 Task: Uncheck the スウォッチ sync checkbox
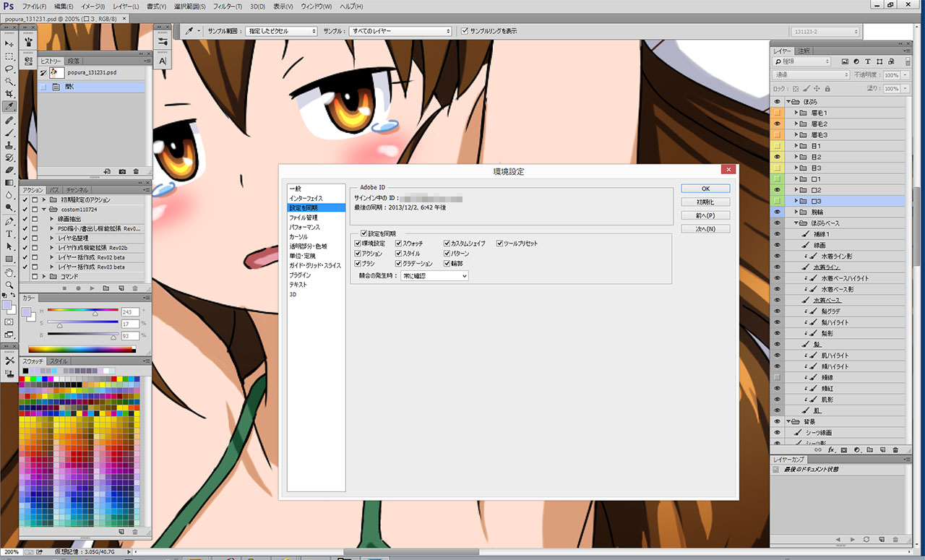[x=398, y=244]
